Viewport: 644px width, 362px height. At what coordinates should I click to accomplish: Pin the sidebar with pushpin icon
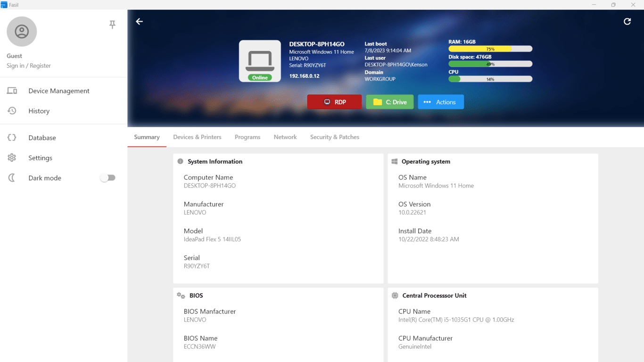[x=112, y=25]
